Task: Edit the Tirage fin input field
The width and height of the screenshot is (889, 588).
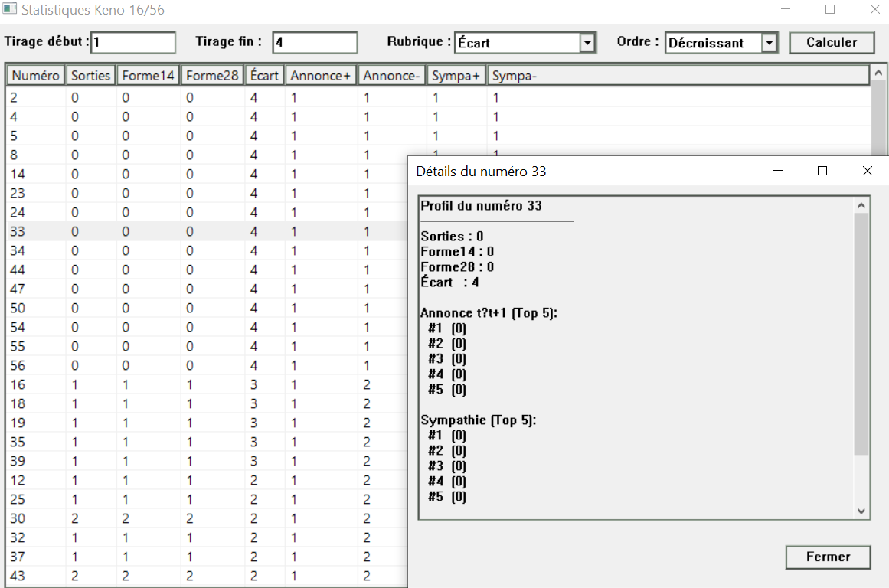Action: tap(314, 42)
